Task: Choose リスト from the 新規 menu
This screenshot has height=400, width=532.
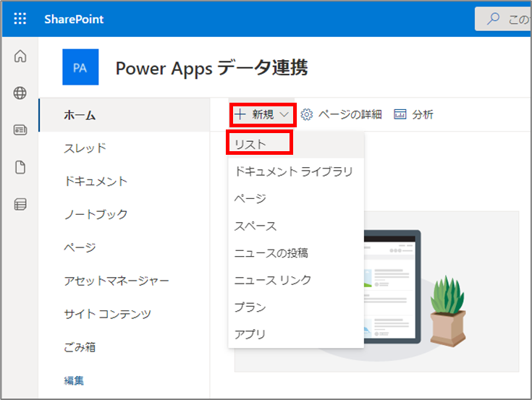Action: [296, 145]
